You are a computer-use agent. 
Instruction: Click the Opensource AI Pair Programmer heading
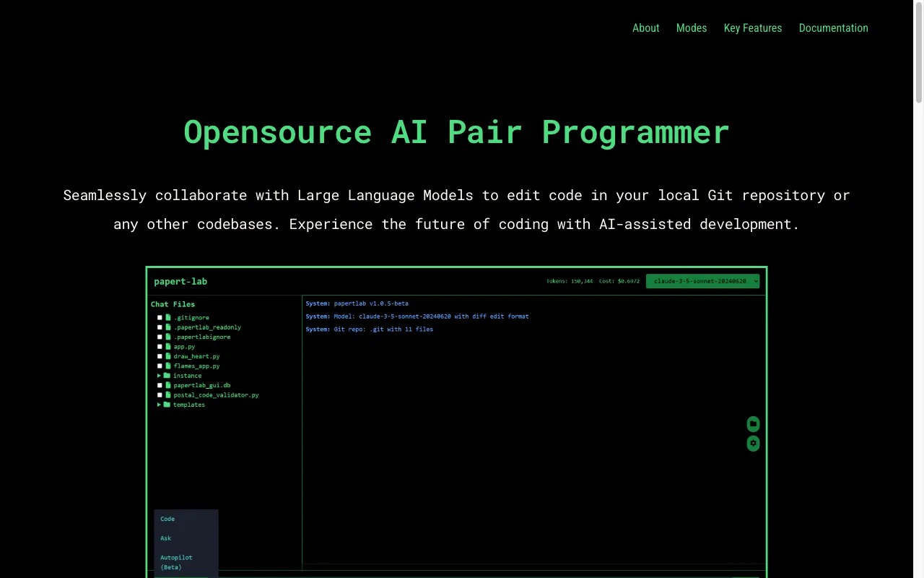456,132
